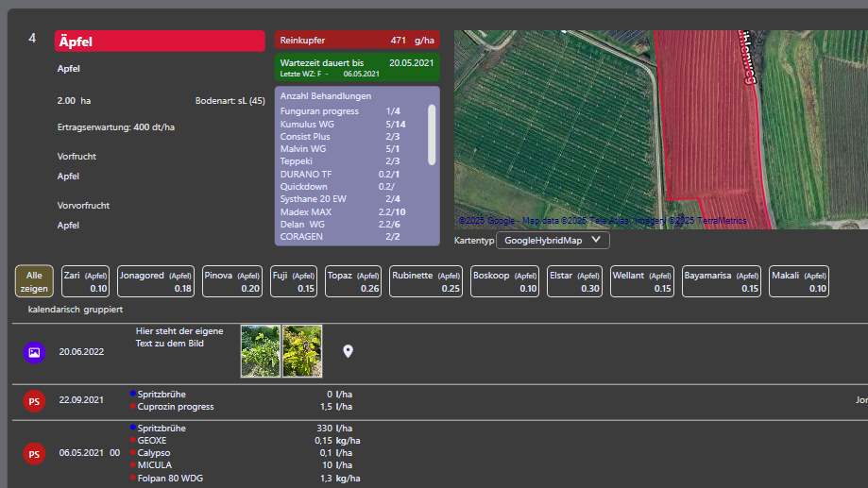Select the Fuji variety chip
Screen dimensions: 868x488
(294, 281)
